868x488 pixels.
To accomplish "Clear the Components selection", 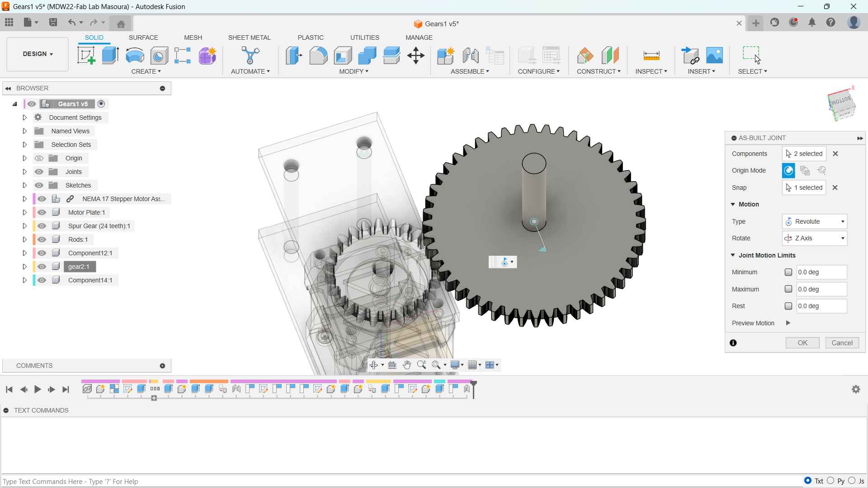I will (x=835, y=154).
